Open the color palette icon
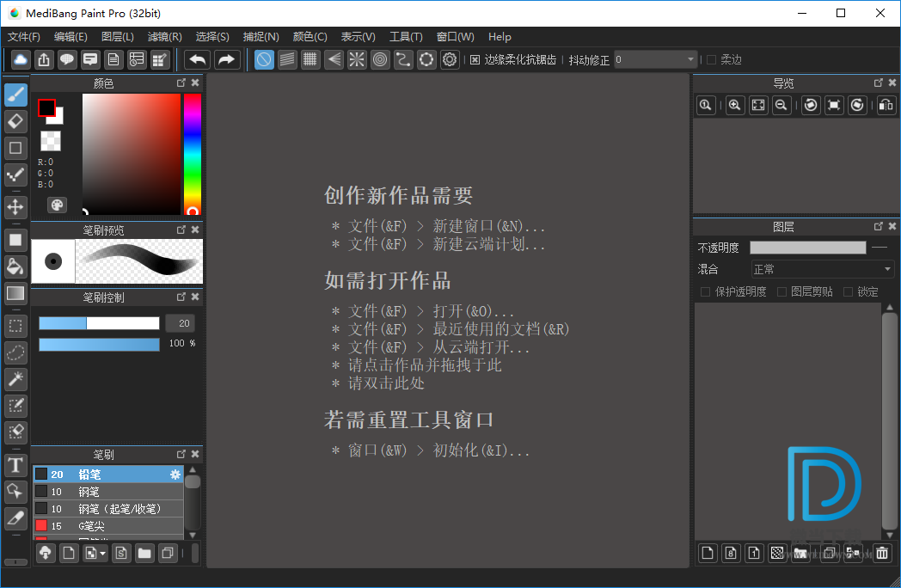This screenshot has height=588, width=901. tap(57, 205)
